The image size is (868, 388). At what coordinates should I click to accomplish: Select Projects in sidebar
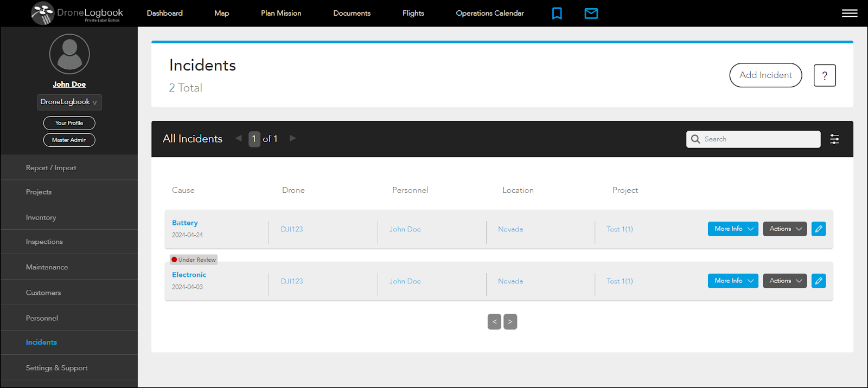coord(69,192)
